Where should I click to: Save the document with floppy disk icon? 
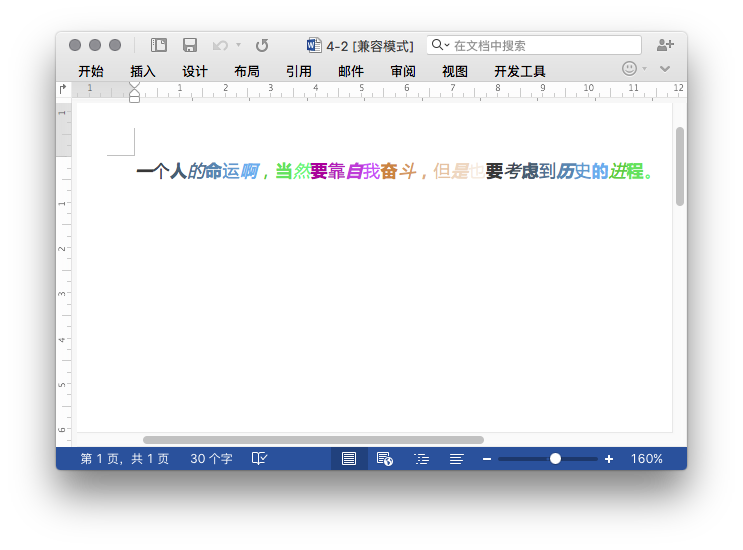coord(190,45)
